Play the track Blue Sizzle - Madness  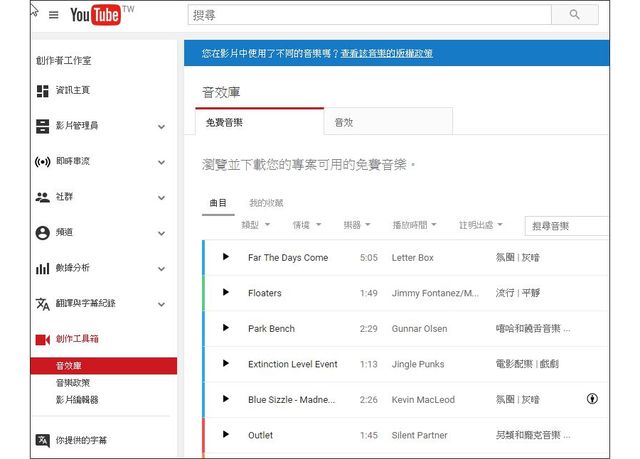226,399
